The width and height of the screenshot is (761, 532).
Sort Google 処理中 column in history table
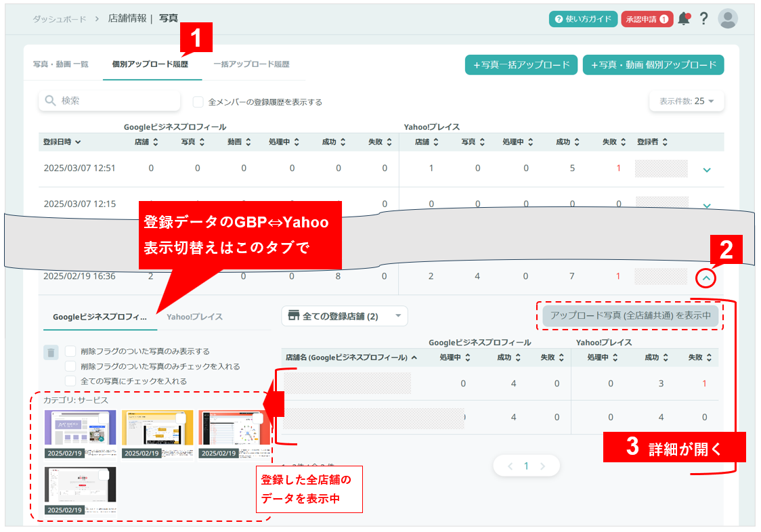tap(297, 141)
